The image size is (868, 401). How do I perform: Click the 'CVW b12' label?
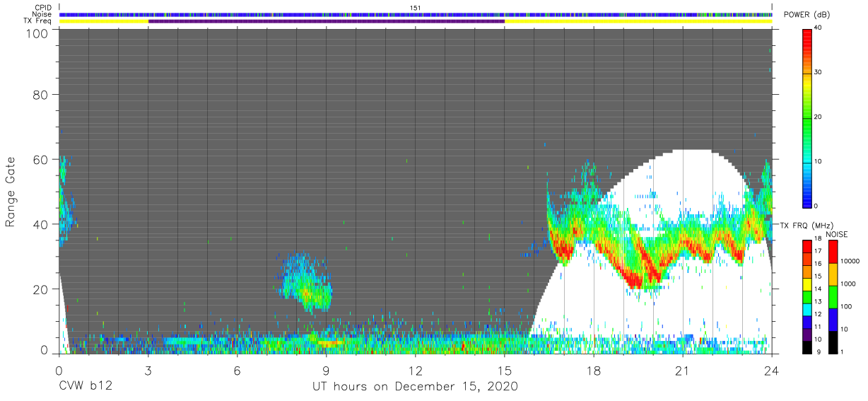click(x=85, y=386)
